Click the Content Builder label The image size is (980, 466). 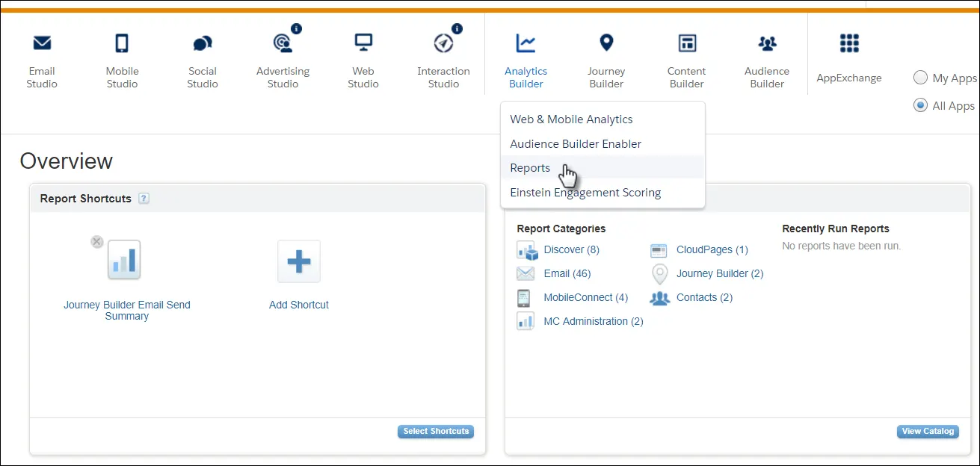pyautogui.click(x=687, y=78)
